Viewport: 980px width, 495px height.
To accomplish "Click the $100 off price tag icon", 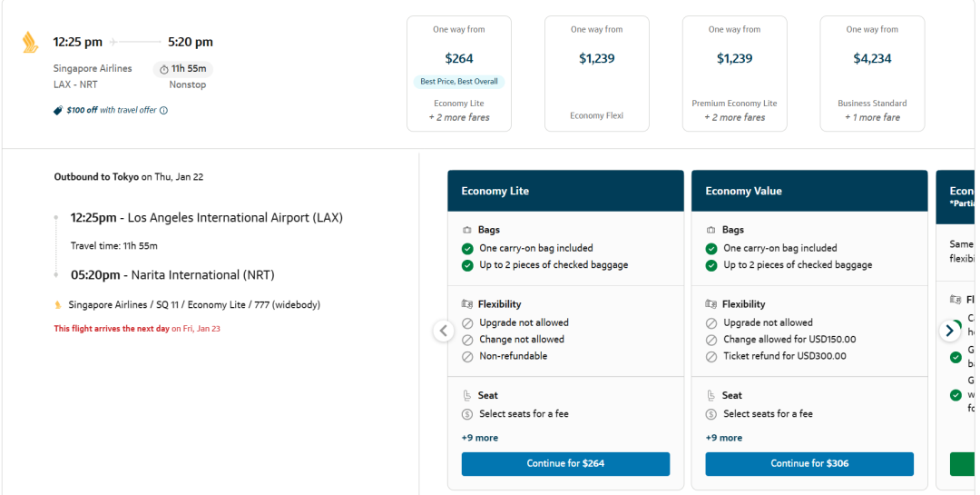I will [58, 111].
